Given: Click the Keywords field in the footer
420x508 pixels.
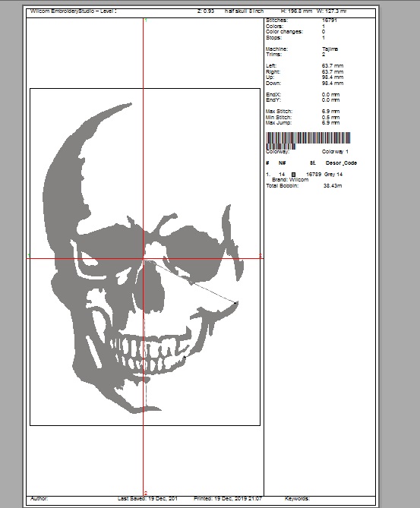Looking at the screenshot, I should [x=297, y=499].
